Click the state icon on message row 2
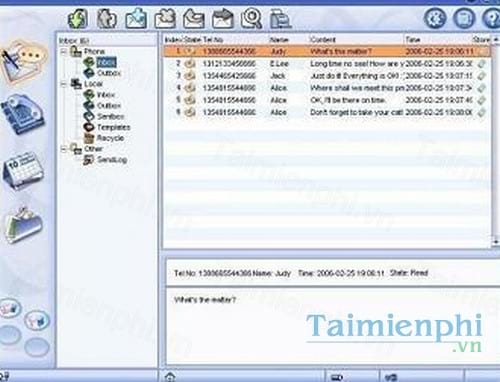 [x=190, y=63]
